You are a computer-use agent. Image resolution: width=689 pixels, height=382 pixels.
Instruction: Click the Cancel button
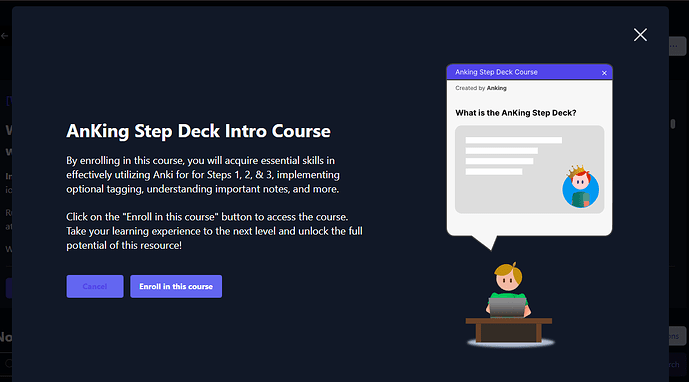(x=95, y=286)
